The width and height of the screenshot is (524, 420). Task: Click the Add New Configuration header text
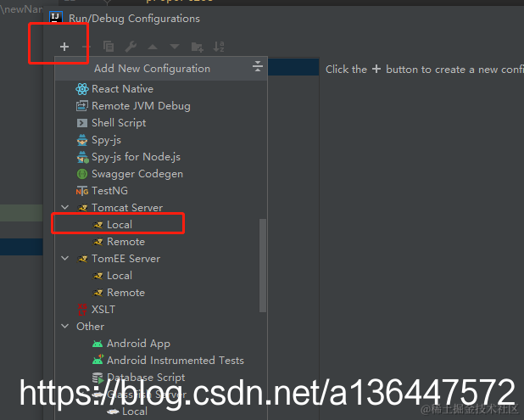(152, 69)
